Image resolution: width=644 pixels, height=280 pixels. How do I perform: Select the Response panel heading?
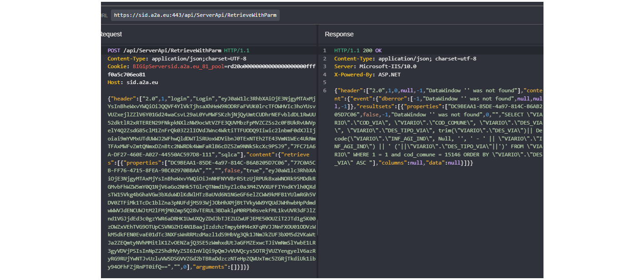(x=339, y=34)
